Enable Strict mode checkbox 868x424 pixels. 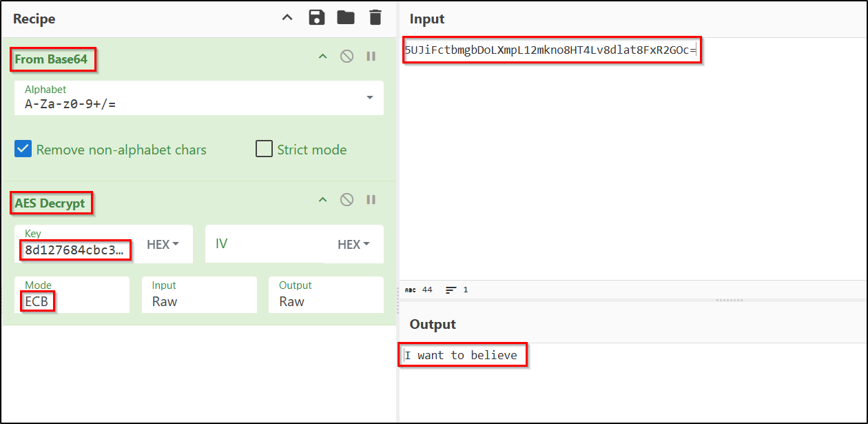264,149
